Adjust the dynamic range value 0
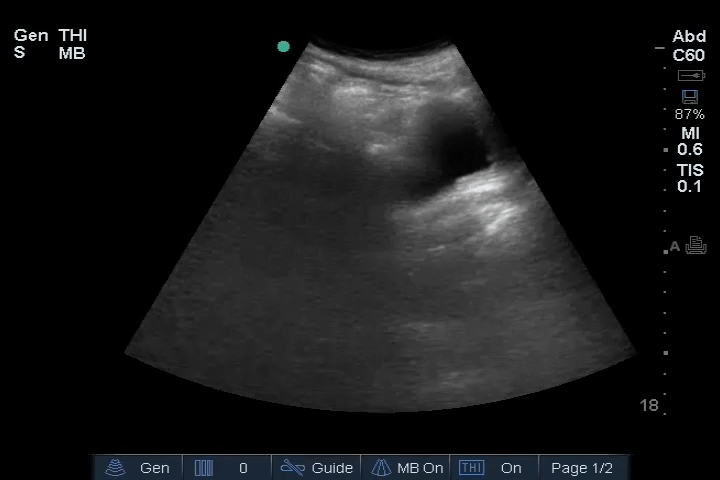 (243, 467)
